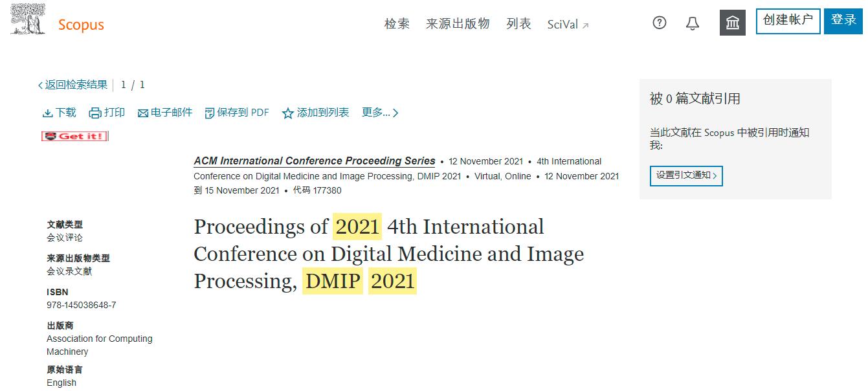Screen dimensions: 868x391
Task: Click the envelope icon beside 电子邮件
Action: click(x=143, y=113)
